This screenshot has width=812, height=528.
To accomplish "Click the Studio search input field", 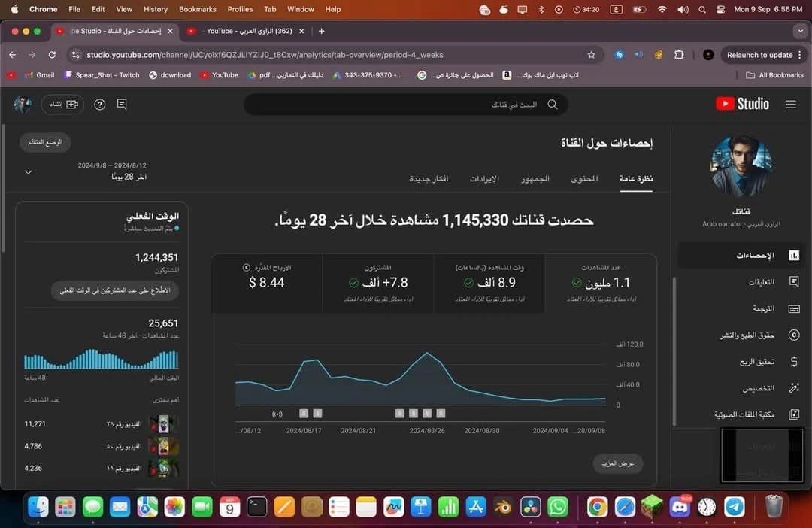I will pyautogui.click(x=406, y=105).
